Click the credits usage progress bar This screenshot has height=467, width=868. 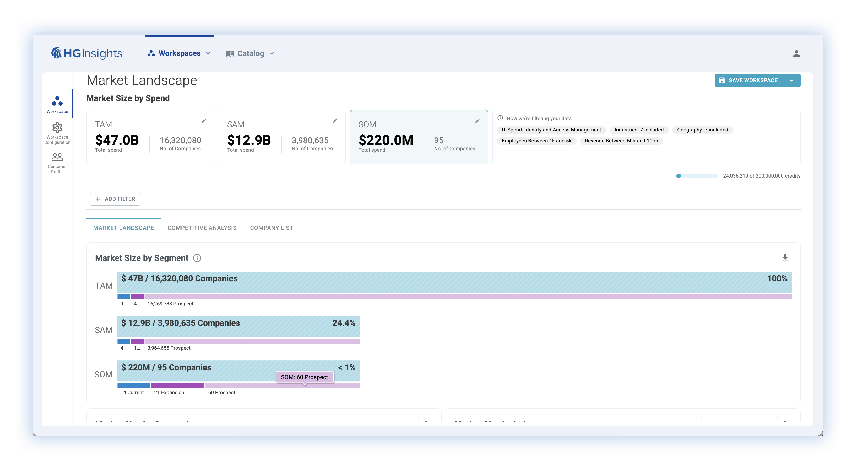tap(697, 176)
